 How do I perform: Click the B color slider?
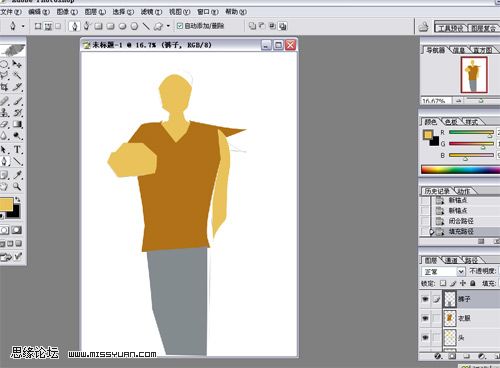(471, 155)
